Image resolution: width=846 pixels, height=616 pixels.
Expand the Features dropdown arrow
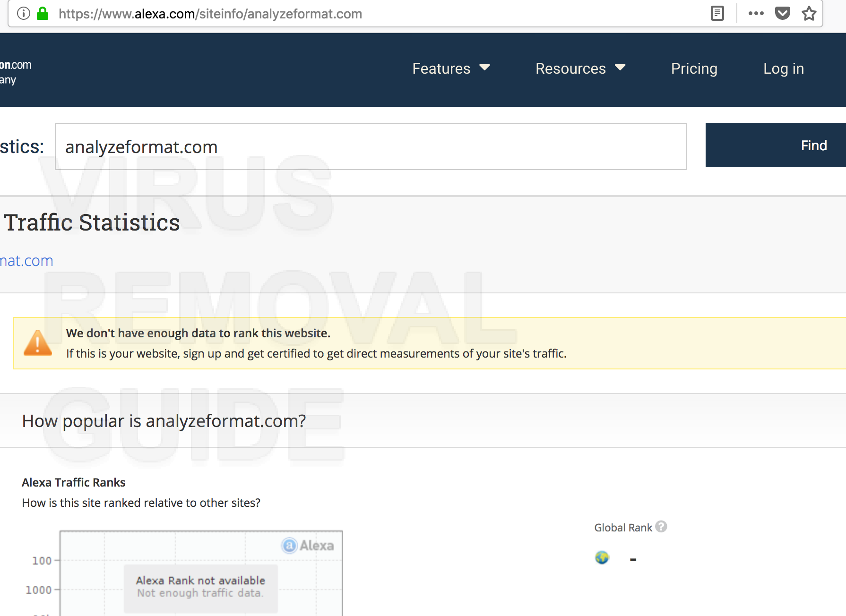[485, 68]
